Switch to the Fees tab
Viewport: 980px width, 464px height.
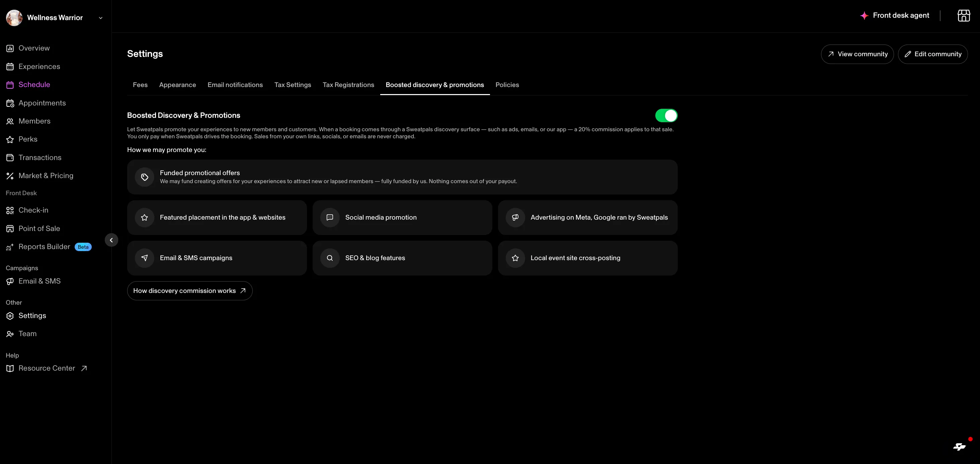(140, 85)
